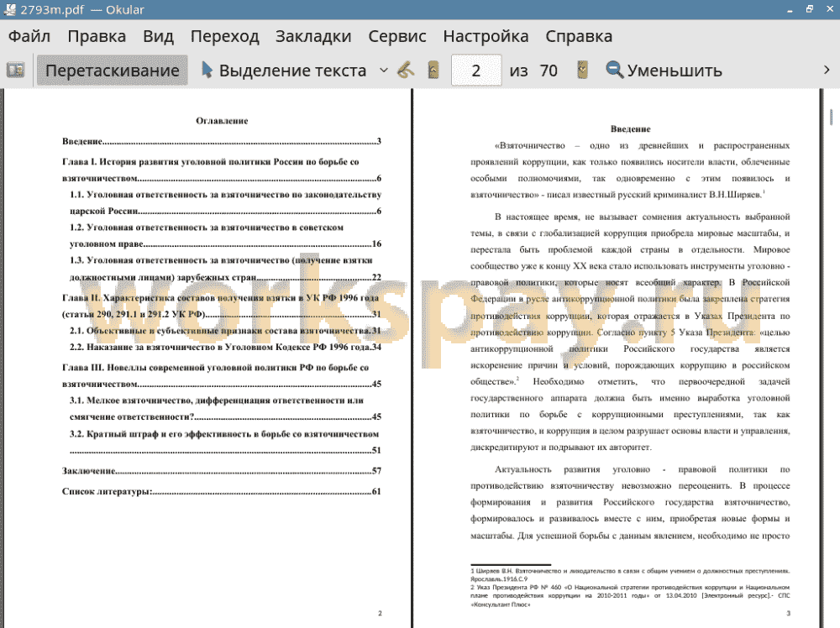Go to the previous page icon
This screenshot has width=840, height=628.
(x=433, y=71)
